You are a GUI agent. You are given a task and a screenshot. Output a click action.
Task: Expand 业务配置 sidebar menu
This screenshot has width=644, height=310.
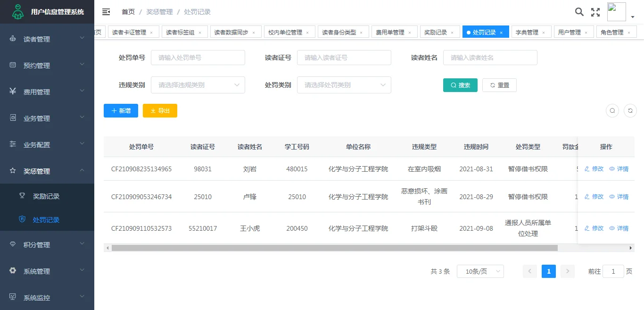47,145
